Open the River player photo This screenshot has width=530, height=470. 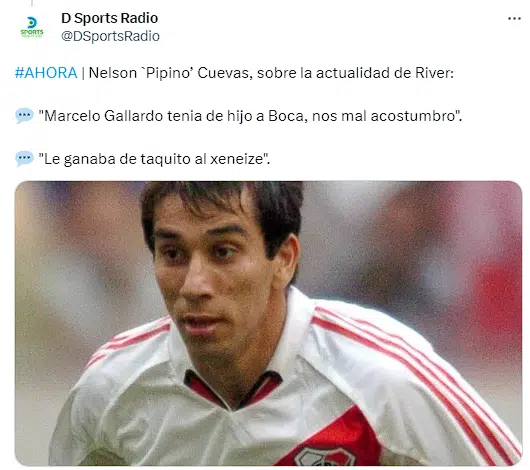(x=268, y=323)
